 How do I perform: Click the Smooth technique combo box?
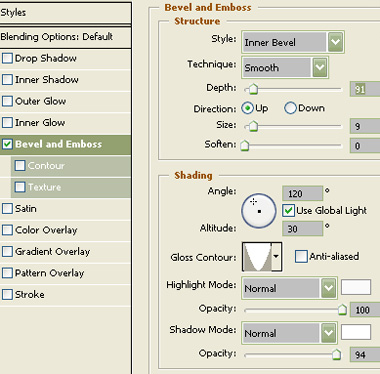[285, 67]
